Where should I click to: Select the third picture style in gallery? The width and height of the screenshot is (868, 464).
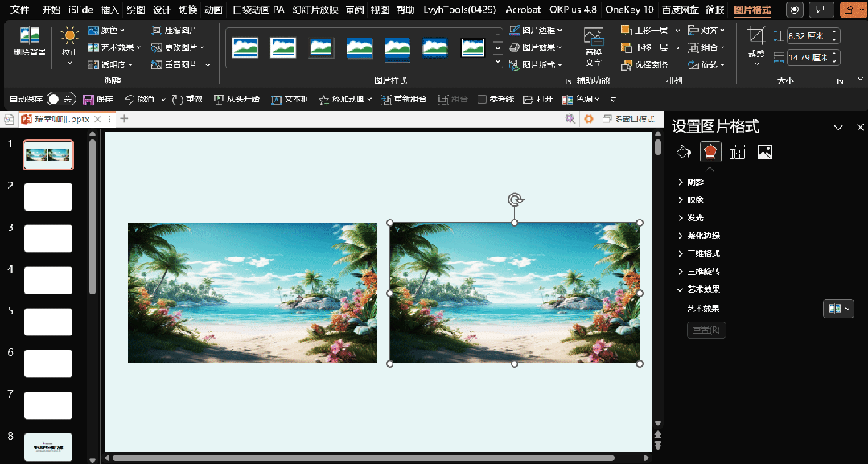321,47
